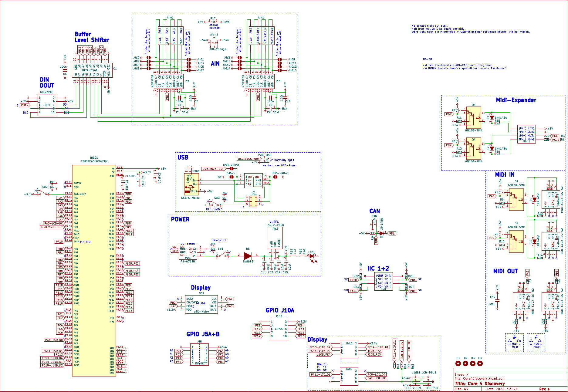Viewport: 568px width, 392px height.
Task: Select the PB14 global label near DIN/DOUT
Action: 25,105
